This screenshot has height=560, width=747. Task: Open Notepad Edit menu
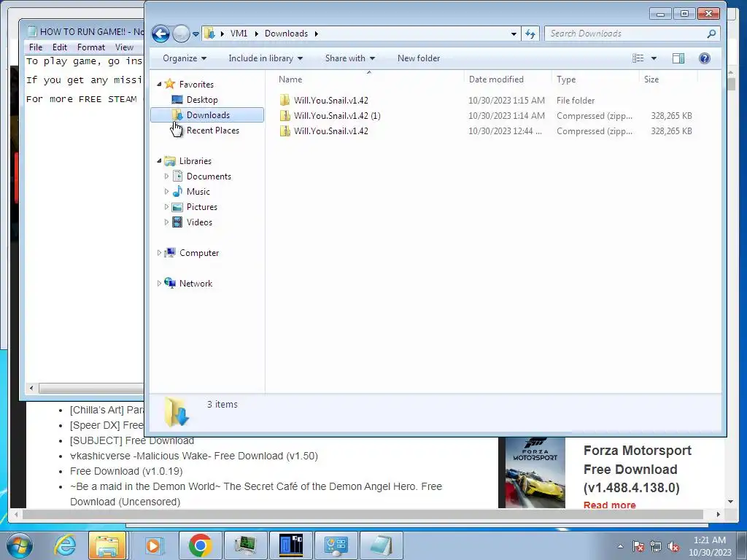pos(60,47)
